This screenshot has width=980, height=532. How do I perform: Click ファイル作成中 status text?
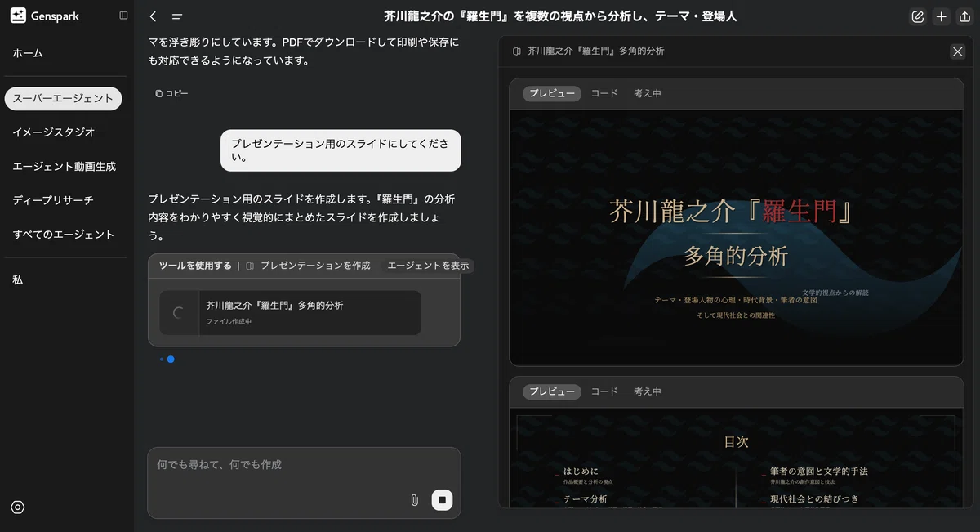point(229,321)
